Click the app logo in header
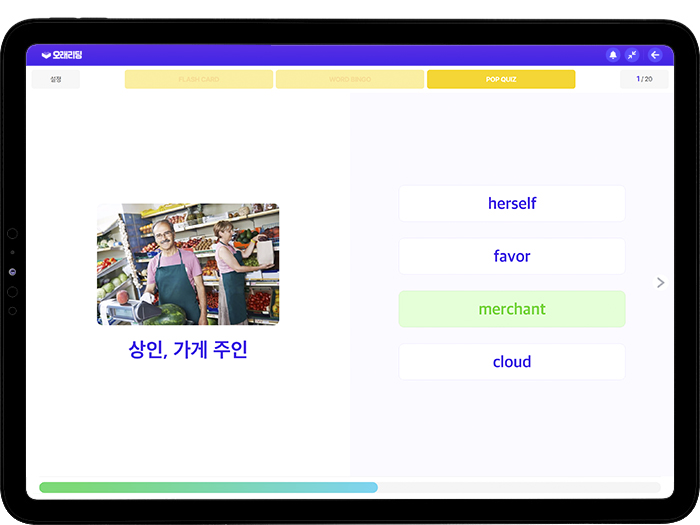 (62, 55)
